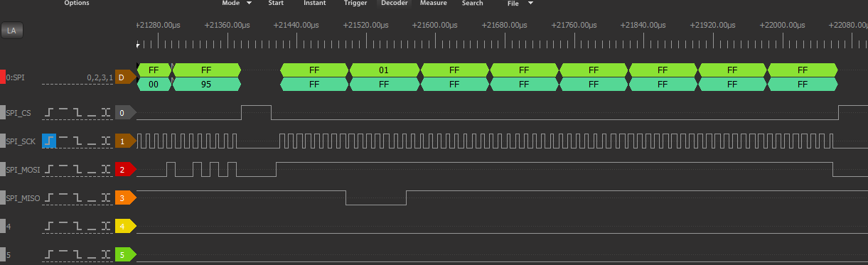The image size is (868, 265).
Task: Set rising edge trigger on channel 5
Action: click(49, 255)
